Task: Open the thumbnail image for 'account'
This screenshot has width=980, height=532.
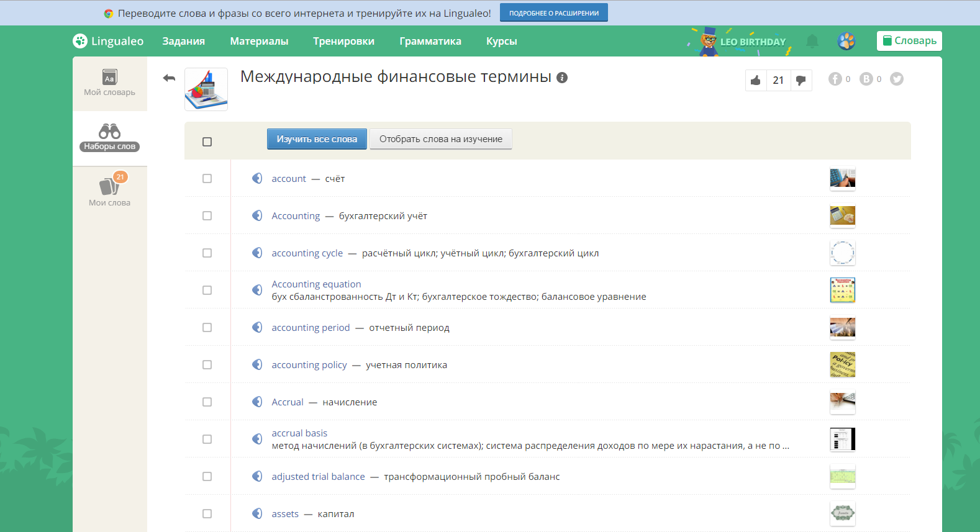Action: [843, 178]
